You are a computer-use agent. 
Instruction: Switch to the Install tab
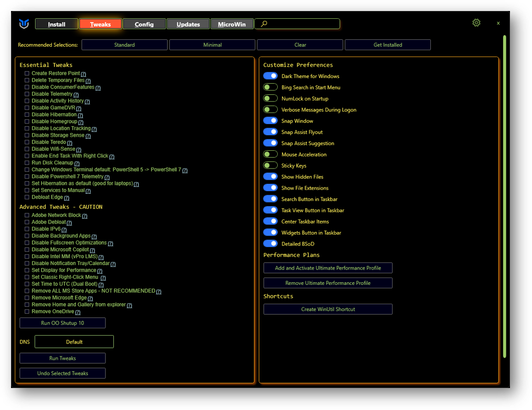coord(57,24)
